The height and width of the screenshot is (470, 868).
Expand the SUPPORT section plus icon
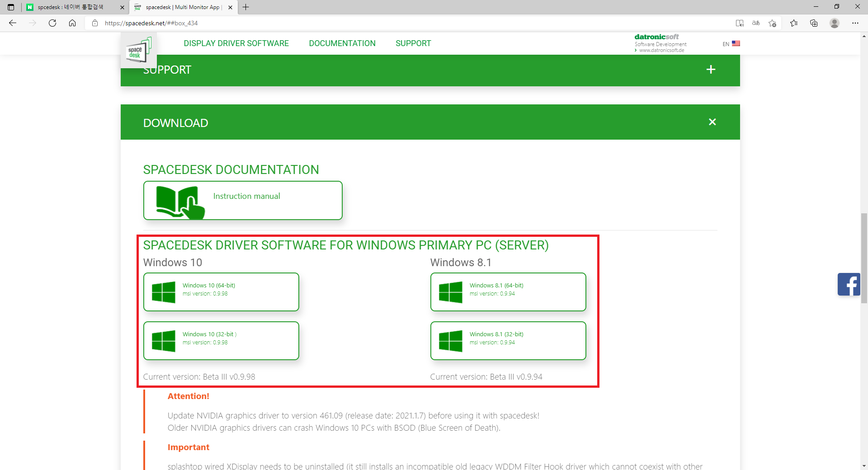click(x=711, y=69)
